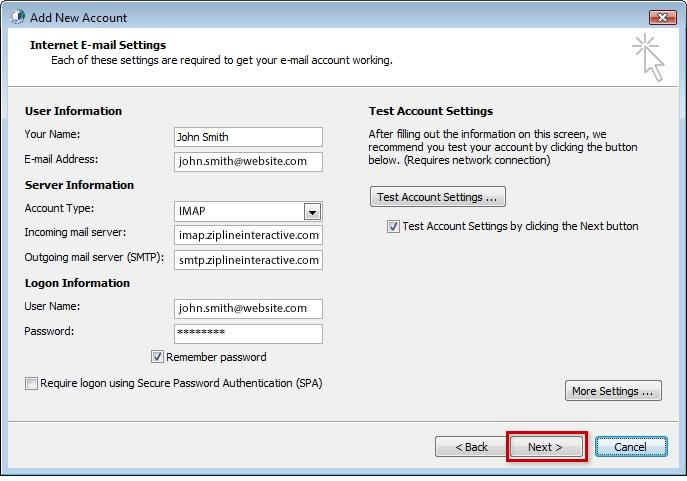Screen dimensions: 687x481
Task: Go Back to previous page
Action: tap(471, 446)
